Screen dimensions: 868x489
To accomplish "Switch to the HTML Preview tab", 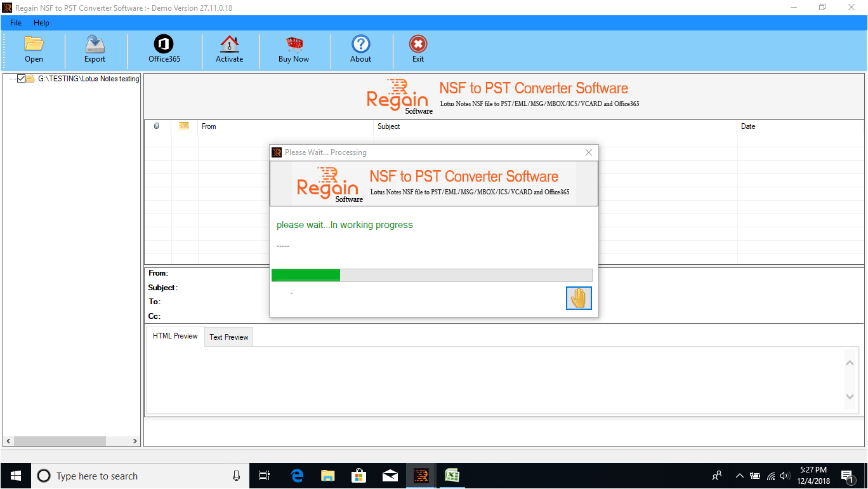I will pyautogui.click(x=175, y=336).
